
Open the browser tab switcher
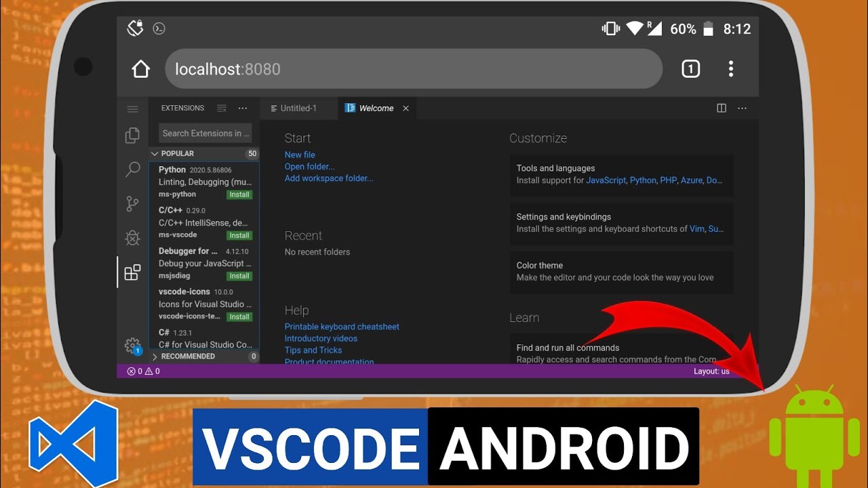tap(690, 68)
